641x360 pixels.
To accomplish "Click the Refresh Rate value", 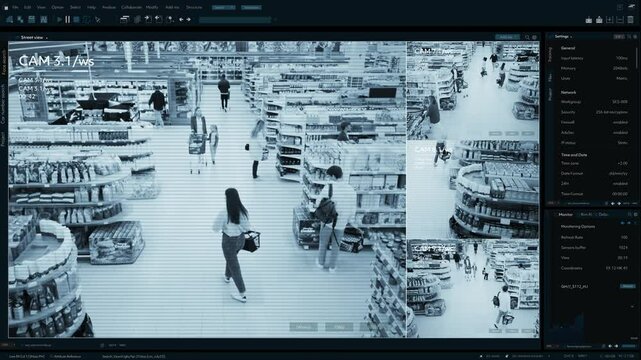I will tap(624, 237).
